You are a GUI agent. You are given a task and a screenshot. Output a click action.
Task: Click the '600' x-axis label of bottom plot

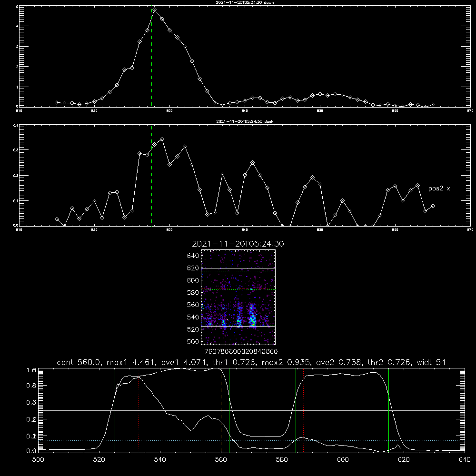pyautogui.click(x=343, y=460)
